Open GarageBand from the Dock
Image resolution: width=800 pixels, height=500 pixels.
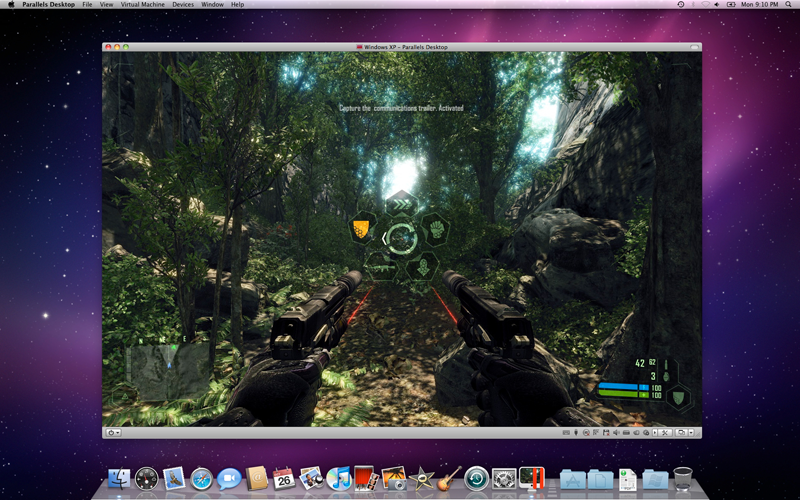tap(449, 479)
